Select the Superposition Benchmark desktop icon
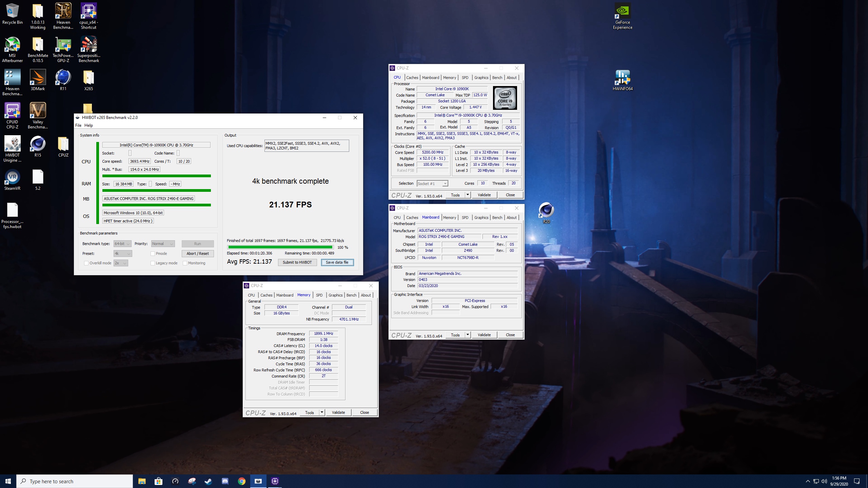Image resolution: width=868 pixels, height=488 pixels. click(x=88, y=49)
